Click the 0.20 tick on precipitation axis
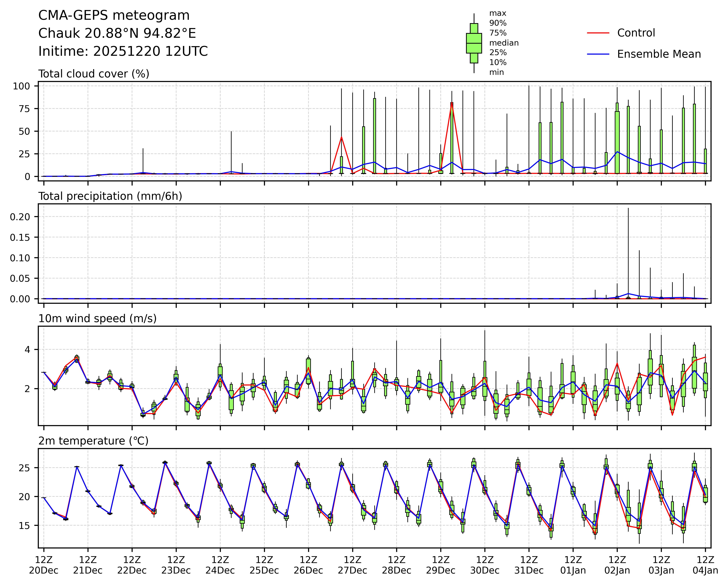Screen dimensions: 728x585 point(20,217)
